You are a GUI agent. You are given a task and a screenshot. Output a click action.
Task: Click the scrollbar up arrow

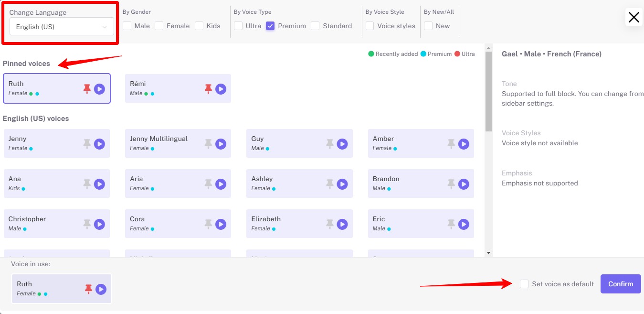click(x=488, y=47)
